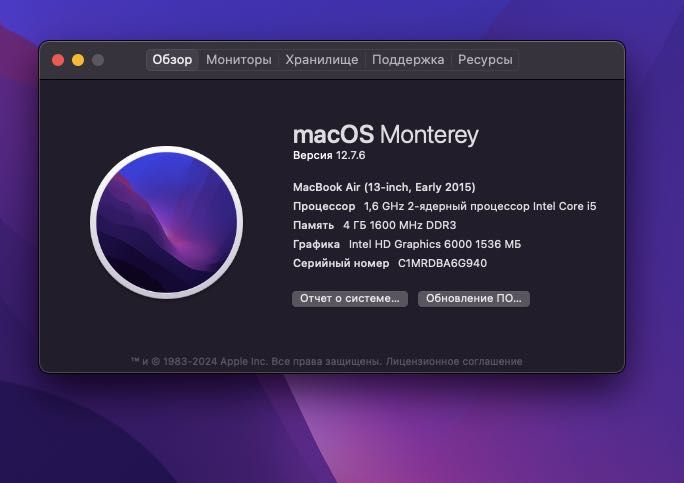This screenshot has width=684, height=483.
Task: Go to the Ресурсы tab
Action: pos(485,60)
